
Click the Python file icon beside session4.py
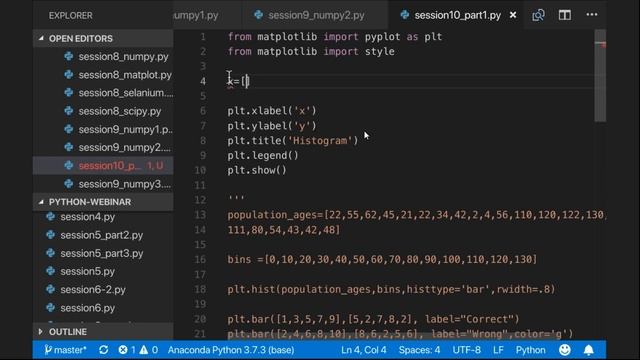[51, 216]
